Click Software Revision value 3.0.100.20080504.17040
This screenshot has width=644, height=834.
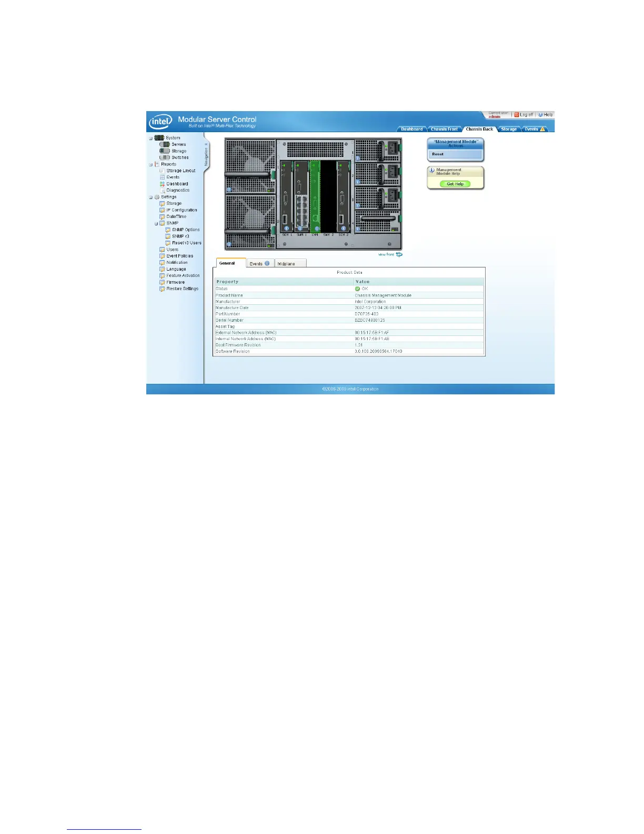click(x=378, y=351)
